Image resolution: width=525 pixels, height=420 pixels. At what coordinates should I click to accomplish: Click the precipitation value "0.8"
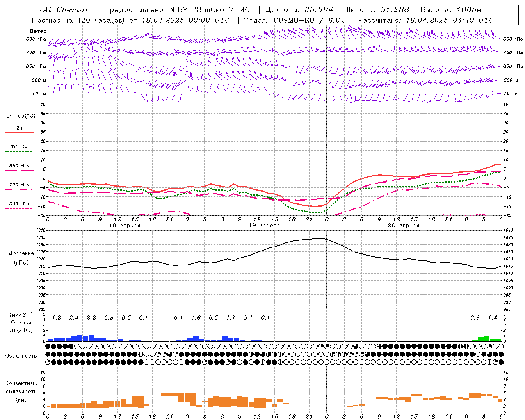(109, 317)
